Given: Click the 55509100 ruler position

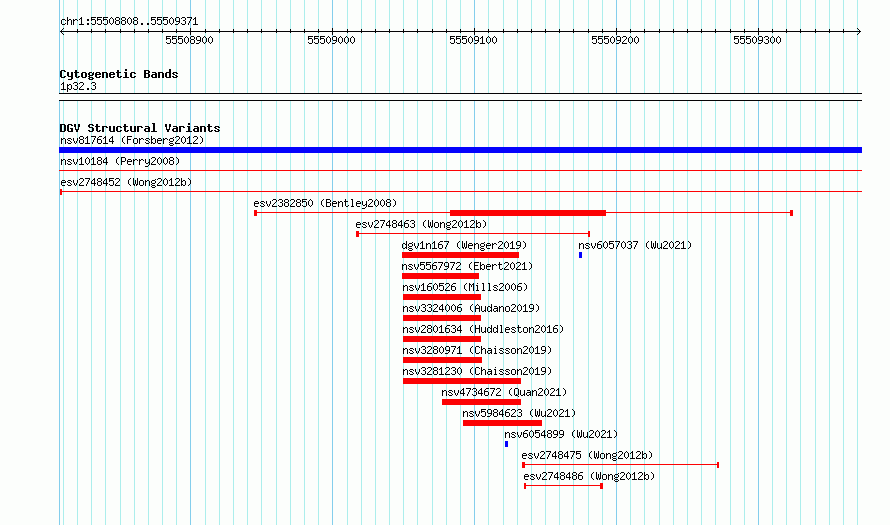Looking at the screenshot, I should (x=473, y=40).
